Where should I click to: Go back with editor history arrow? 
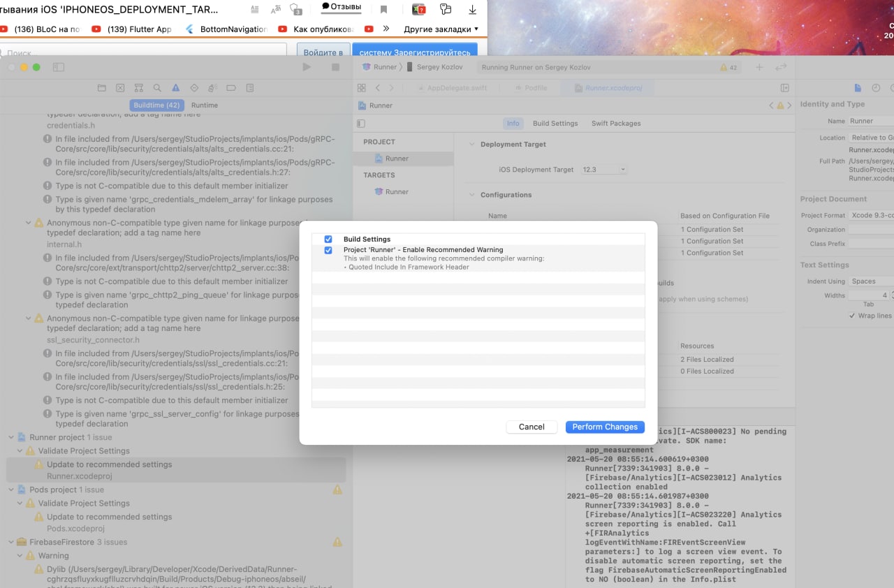(378, 88)
